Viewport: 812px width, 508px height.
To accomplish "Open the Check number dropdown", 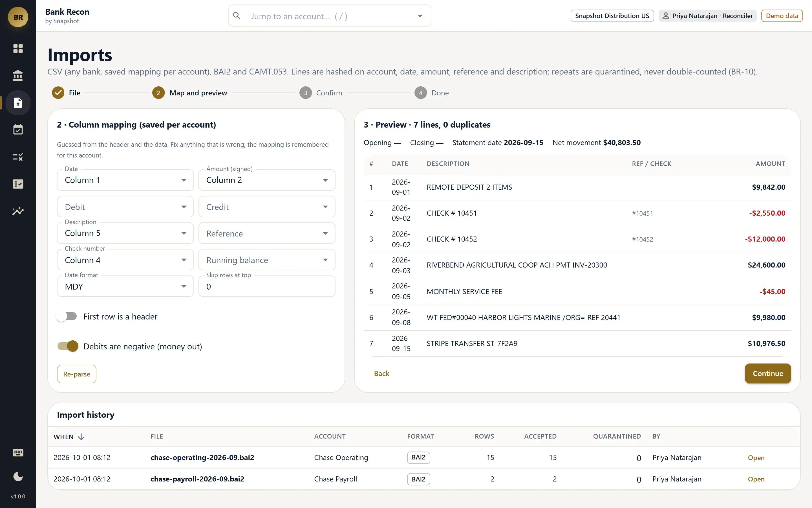I will pyautogui.click(x=125, y=260).
